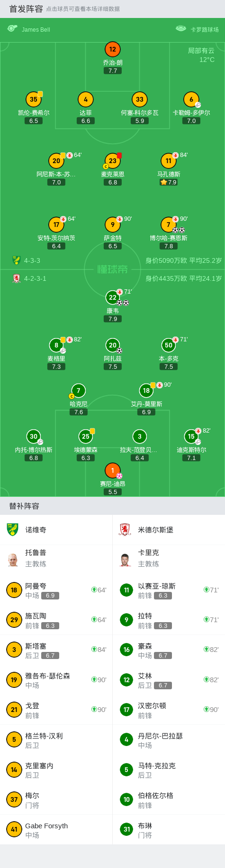Tap player number 7 博尔哈-赛恩斯 circle
Image resolution: width=225 pixels, height=868 pixels.
169,225
